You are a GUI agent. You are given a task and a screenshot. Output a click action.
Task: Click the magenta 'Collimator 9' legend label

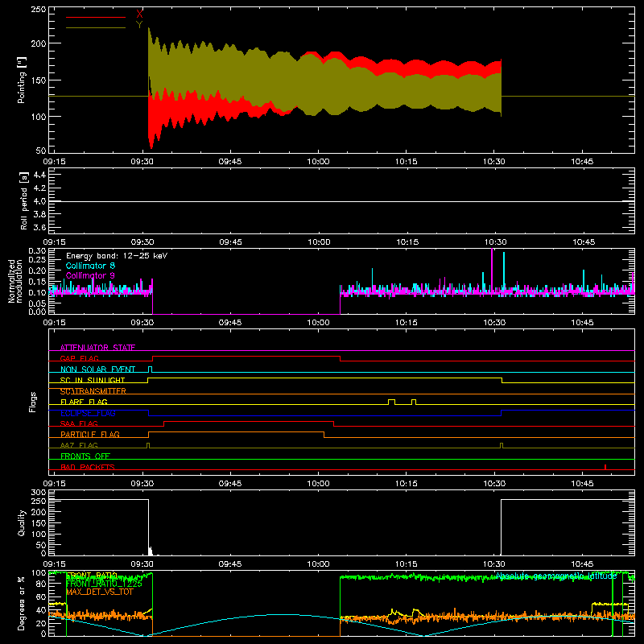coord(90,275)
